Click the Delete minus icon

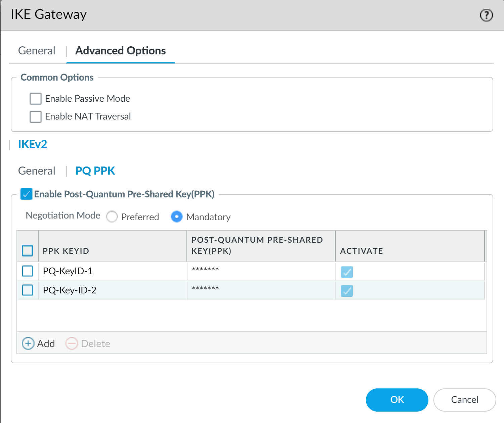72,343
